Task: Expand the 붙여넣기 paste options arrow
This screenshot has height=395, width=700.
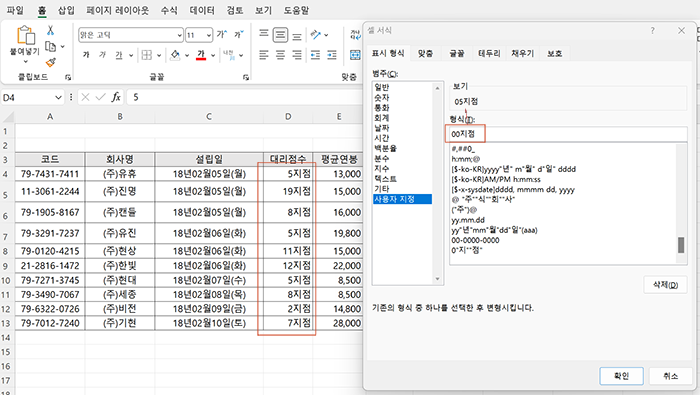Action: tap(25, 62)
